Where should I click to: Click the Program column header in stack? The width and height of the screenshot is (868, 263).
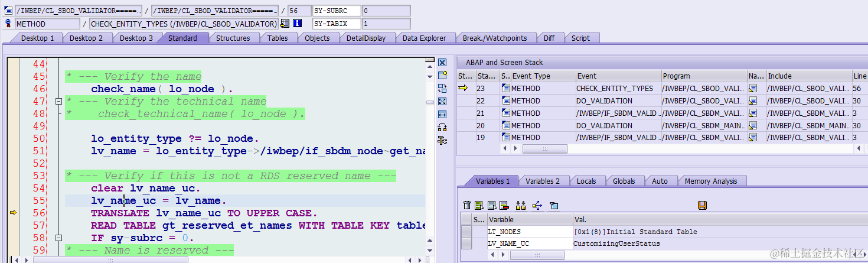[x=704, y=76]
